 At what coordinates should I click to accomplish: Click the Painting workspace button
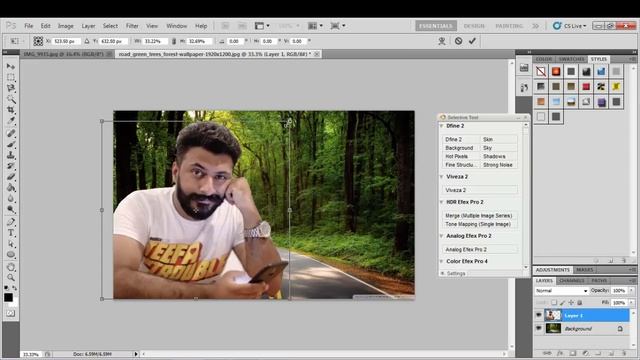tap(509, 26)
